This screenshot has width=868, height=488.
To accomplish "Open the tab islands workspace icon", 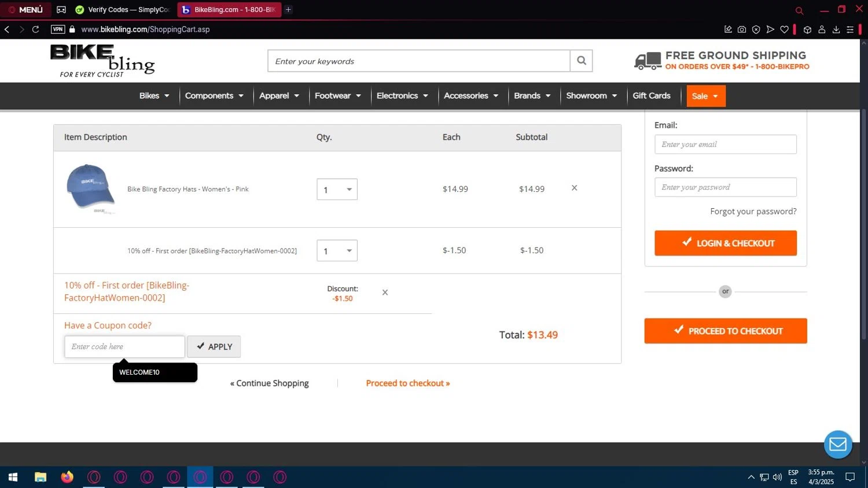I will tap(61, 10).
